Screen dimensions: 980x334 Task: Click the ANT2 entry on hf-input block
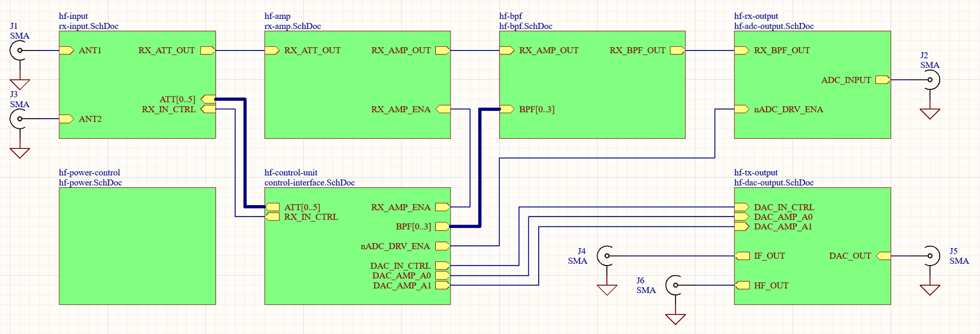click(90, 119)
